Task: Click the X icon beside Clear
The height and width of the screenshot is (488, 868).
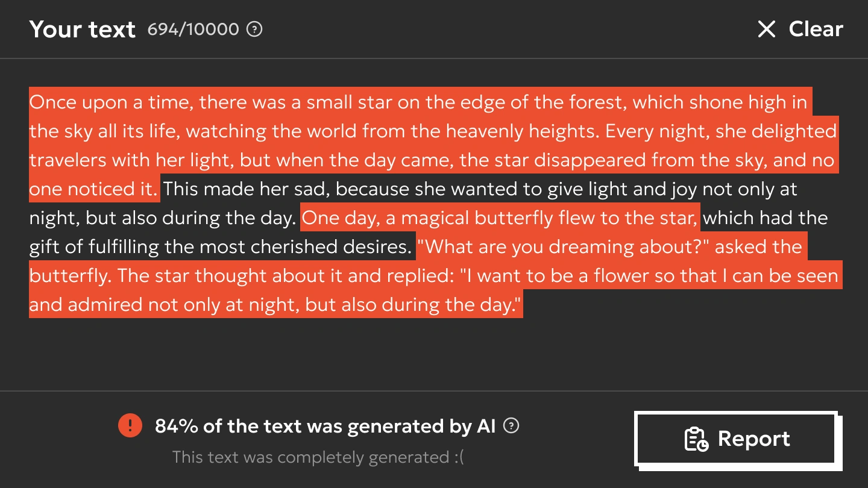Action: [766, 29]
